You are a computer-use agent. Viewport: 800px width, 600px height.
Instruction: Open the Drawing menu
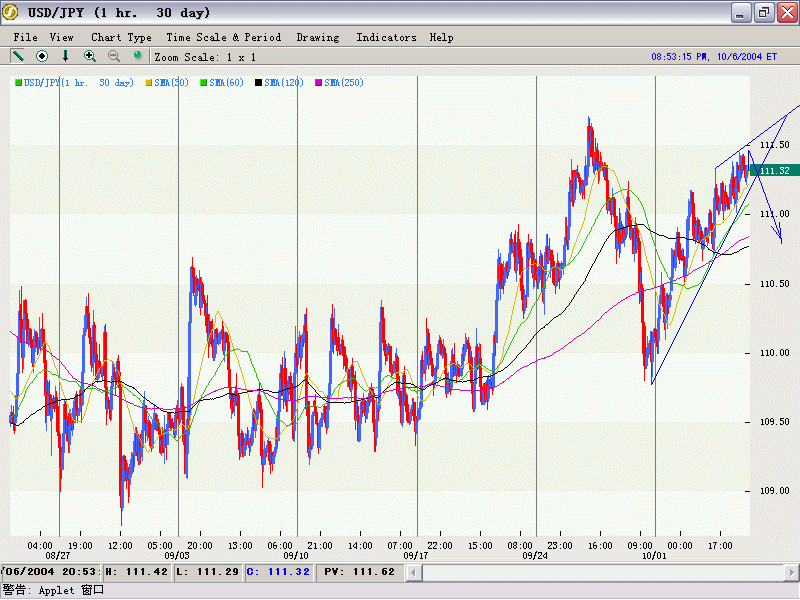pos(318,37)
